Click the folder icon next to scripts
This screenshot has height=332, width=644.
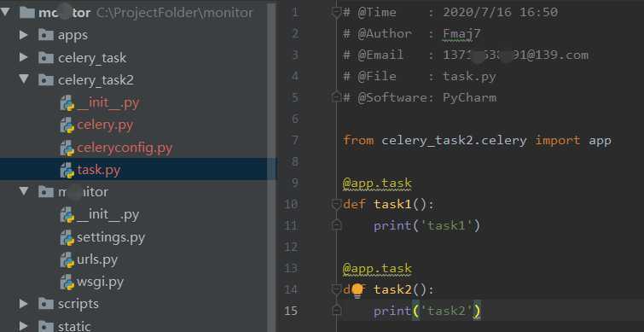click(45, 304)
